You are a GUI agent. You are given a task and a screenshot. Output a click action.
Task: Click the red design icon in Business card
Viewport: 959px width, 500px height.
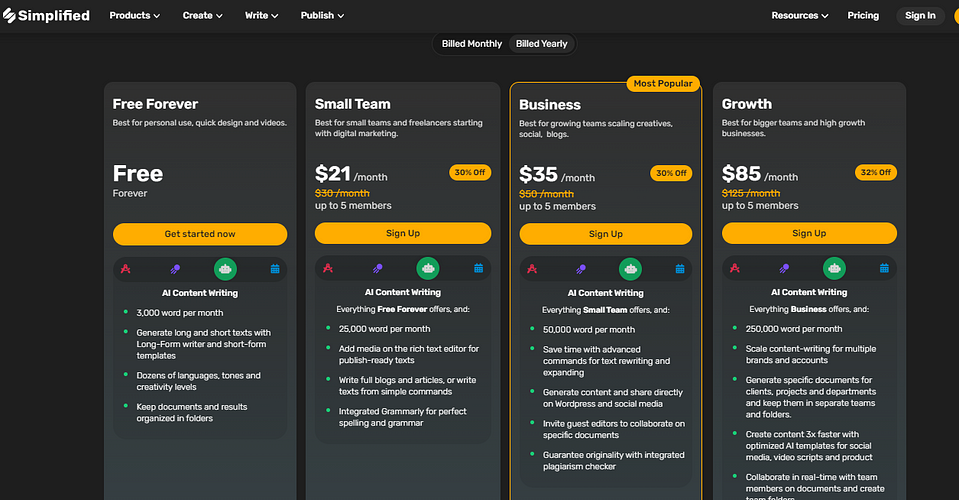pyautogui.click(x=533, y=269)
